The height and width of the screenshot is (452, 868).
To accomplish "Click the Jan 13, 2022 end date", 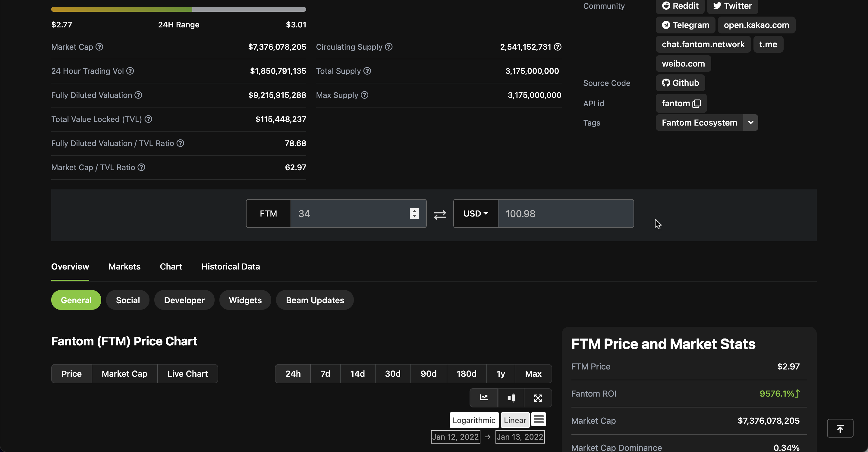I will click(520, 437).
